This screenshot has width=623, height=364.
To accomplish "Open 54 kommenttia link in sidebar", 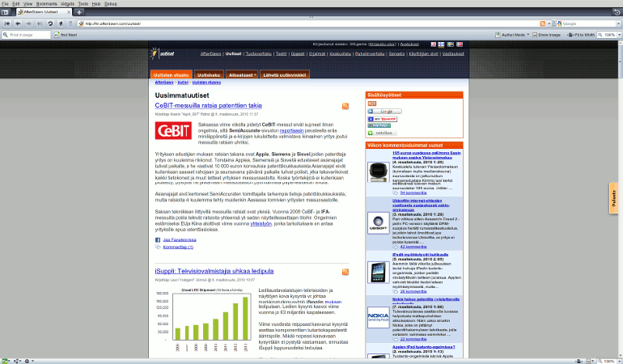I will pos(413,193).
